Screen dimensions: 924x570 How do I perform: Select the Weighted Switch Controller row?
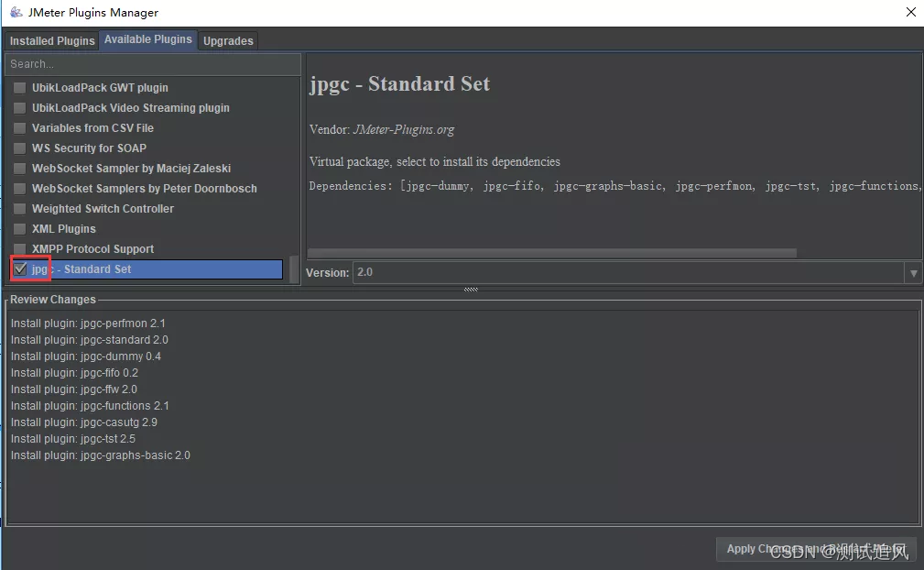point(147,209)
